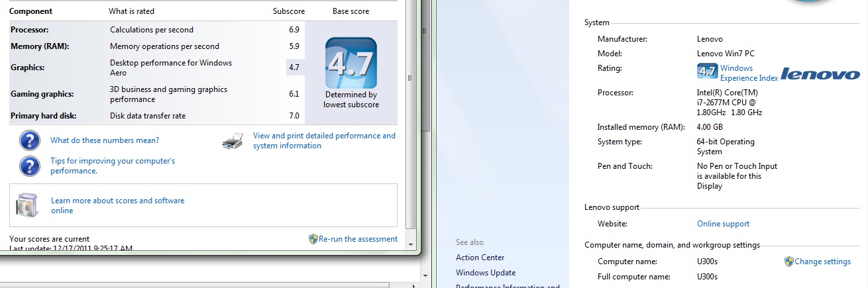This screenshot has width=868, height=288.
Task: Click 'Computer name, domain, and workgroup settings' heading
Action: pos(672,245)
